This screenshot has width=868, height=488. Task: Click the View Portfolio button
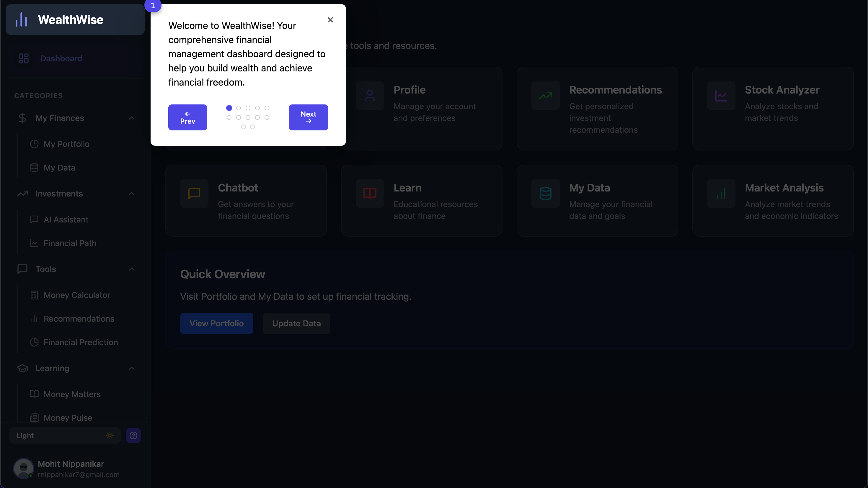click(x=216, y=323)
